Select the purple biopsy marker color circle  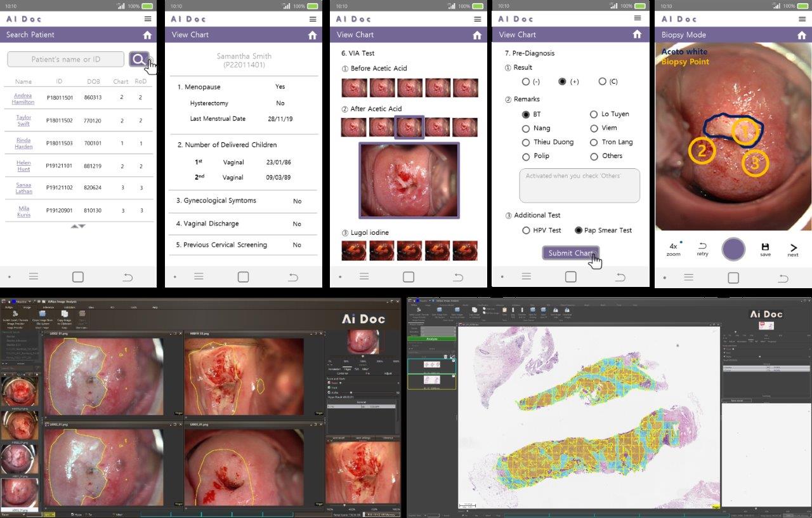(x=733, y=249)
